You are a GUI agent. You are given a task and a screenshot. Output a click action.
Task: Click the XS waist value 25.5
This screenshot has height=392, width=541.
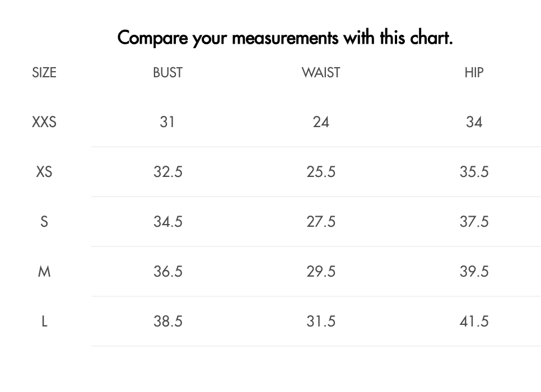pos(321,172)
